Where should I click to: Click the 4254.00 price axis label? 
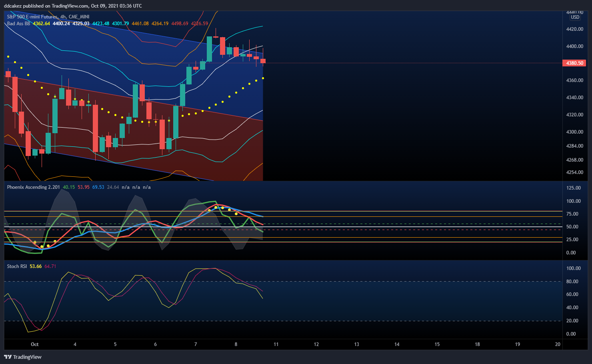click(575, 172)
